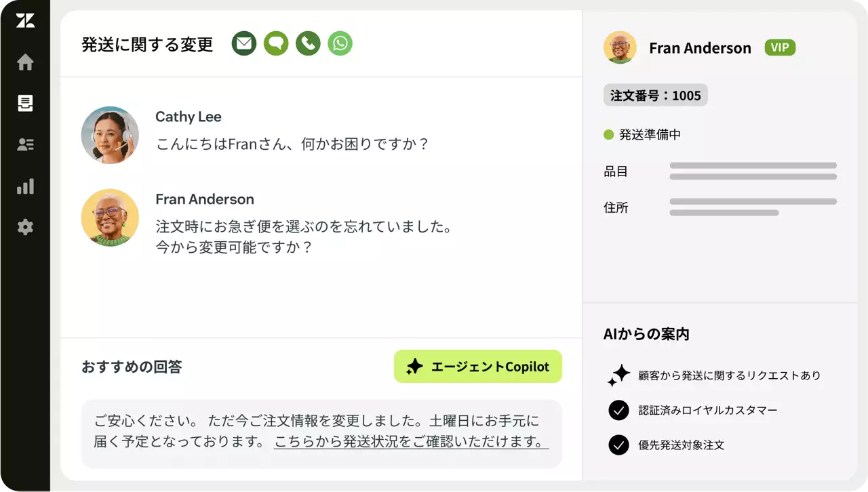The height and width of the screenshot is (492, 868).
Task: Click the 注文番号：1005 order tag
Action: (x=655, y=96)
